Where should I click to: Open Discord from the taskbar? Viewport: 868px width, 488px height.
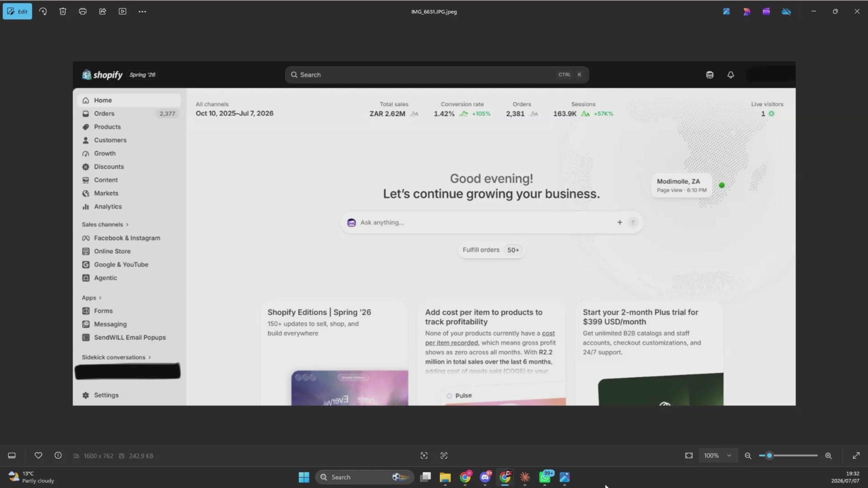(485, 477)
